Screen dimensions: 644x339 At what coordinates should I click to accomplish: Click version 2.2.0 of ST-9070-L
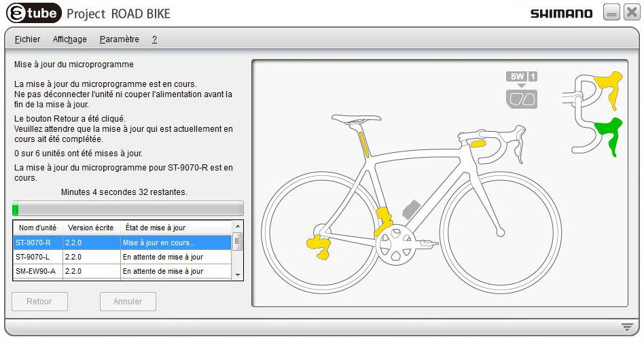click(x=92, y=257)
